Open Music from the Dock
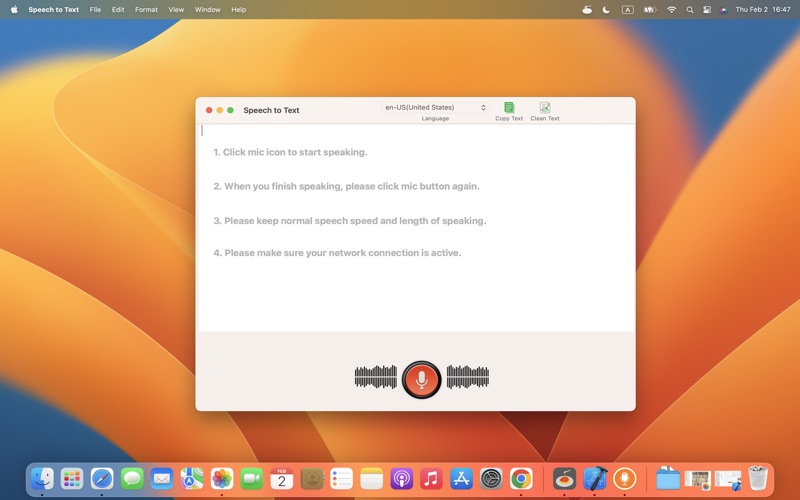 tap(431, 479)
